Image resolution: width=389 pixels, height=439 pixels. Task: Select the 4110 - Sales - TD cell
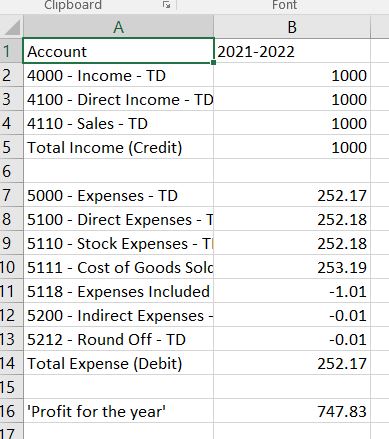(119, 123)
